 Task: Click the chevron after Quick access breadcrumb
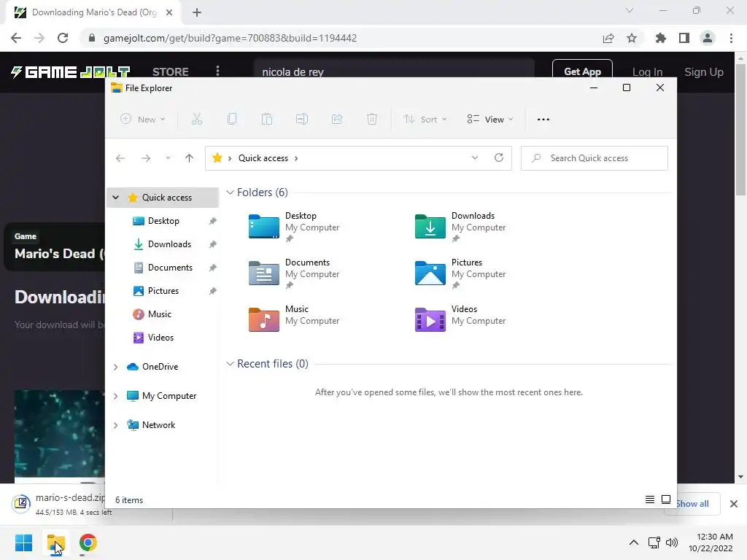pyautogui.click(x=296, y=158)
